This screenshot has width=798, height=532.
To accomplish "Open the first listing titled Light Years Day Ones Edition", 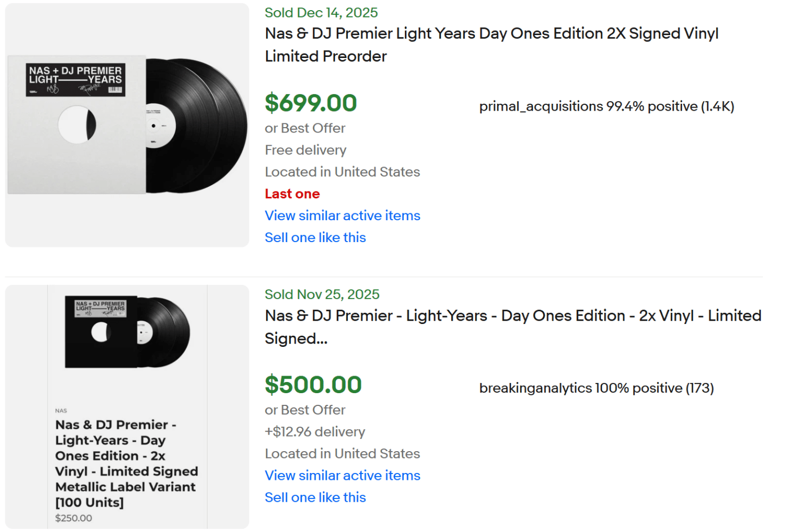I will click(x=491, y=45).
